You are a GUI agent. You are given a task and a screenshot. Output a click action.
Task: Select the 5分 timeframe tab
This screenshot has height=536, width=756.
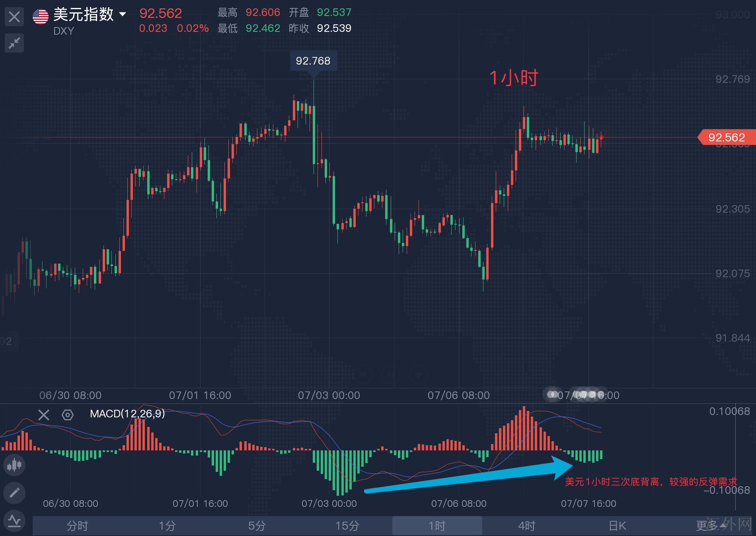tap(257, 526)
